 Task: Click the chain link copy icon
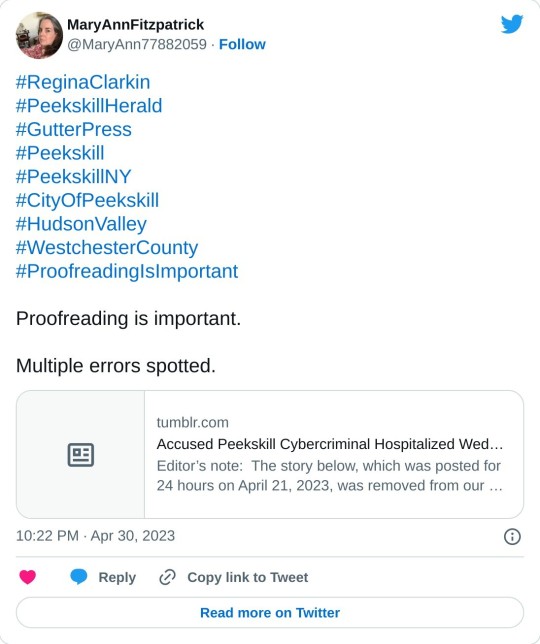[x=168, y=577]
